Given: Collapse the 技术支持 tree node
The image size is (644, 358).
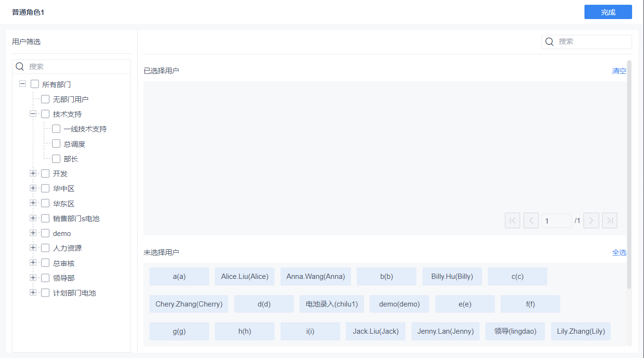Looking at the screenshot, I should tap(33, 114).
